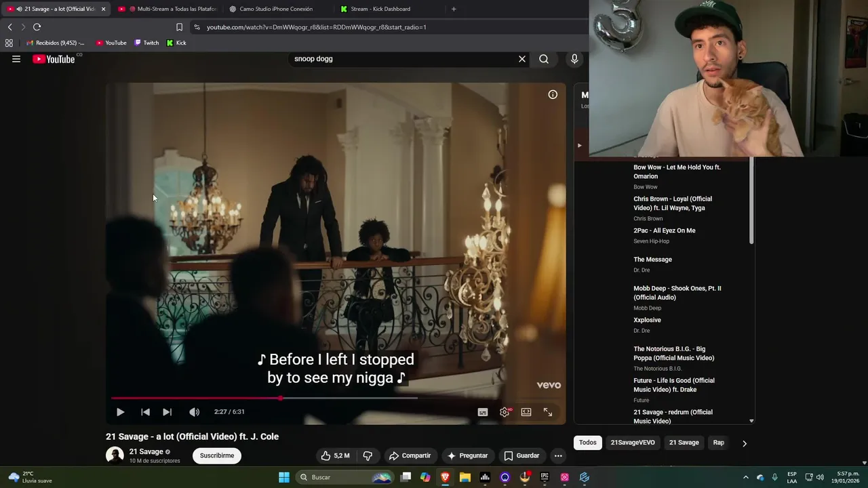
Task: Open 21 Savage channel avatar
Action: click(115, 455)
